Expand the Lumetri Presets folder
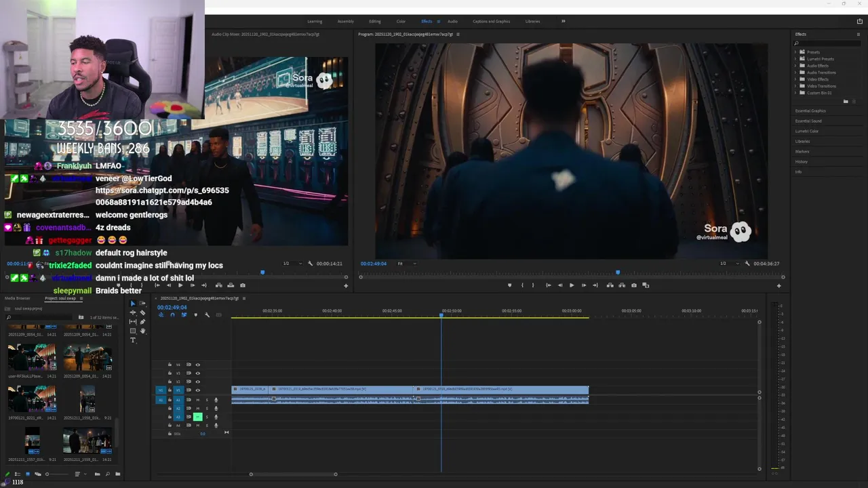The image size is (868, 488). pos(795,59)
